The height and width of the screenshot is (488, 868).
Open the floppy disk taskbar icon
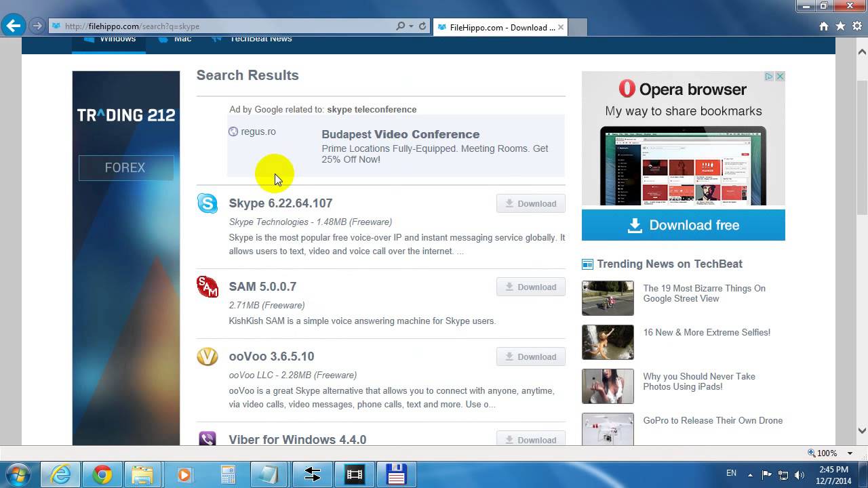coord(396,474)
